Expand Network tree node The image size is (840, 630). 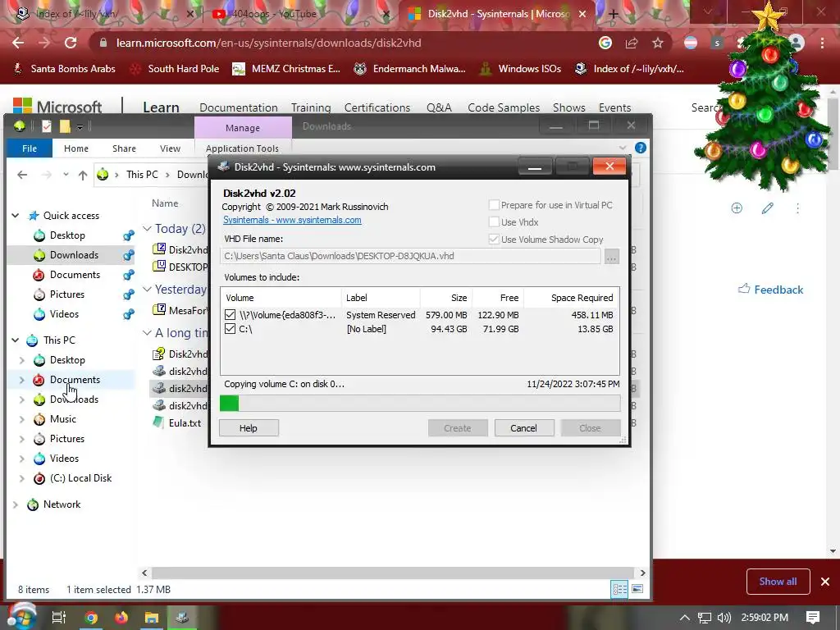tap(16, 504)
